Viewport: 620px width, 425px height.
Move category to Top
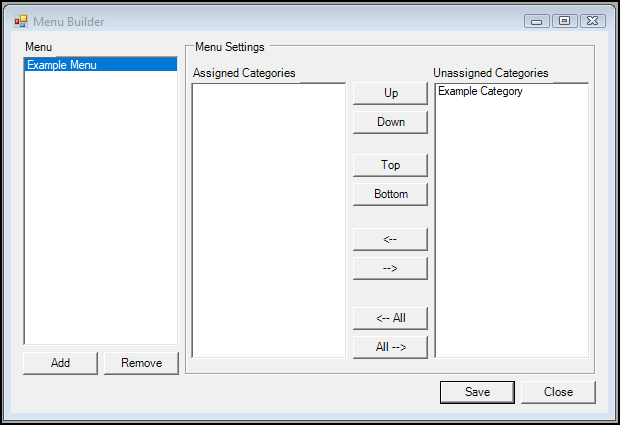[x=390, y=165]
